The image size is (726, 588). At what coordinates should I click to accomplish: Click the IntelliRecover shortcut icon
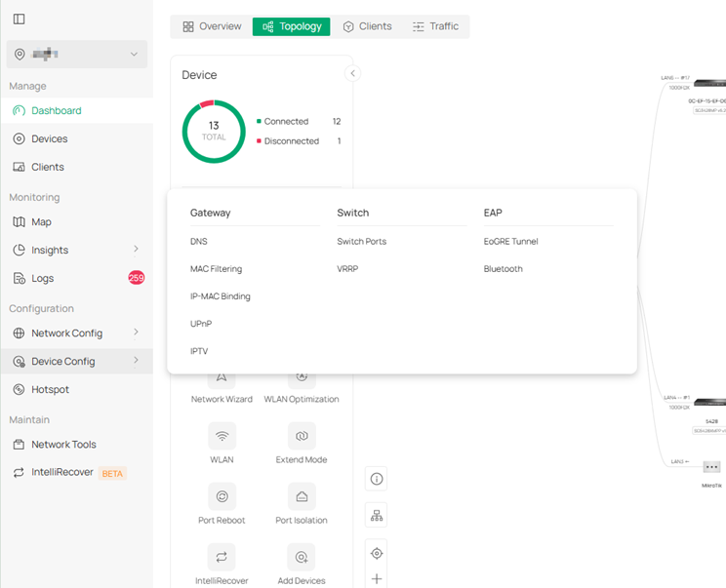point(222,557)
